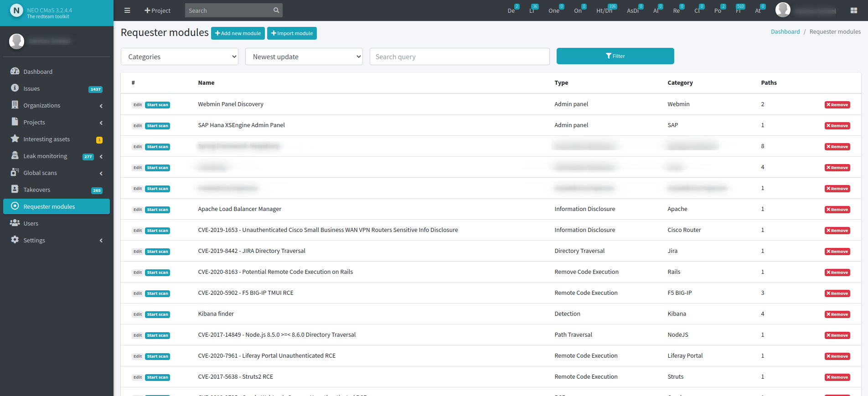Start scan for SAP Hana XSEngine Admin Panel
The height and width of the screenshot is (396, 868).
[157, 126]
